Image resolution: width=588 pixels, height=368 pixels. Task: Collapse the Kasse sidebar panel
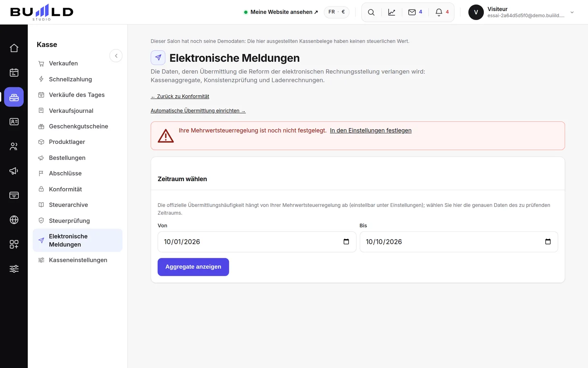[x=116, y=56]
